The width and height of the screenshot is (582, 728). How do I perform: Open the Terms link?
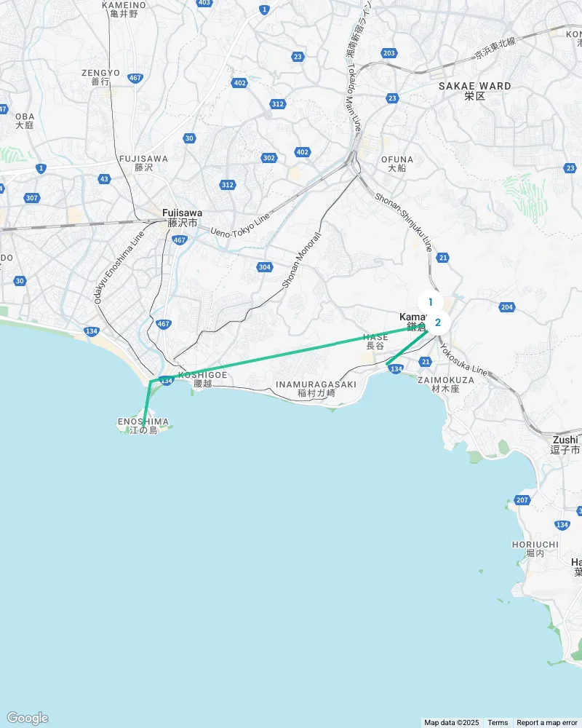point(498,722)
